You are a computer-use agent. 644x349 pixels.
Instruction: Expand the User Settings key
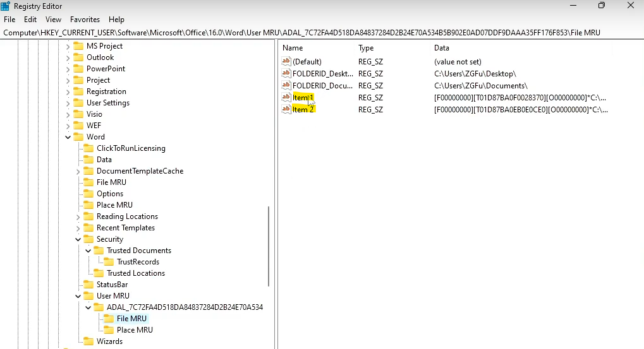(x=68, y=104)
